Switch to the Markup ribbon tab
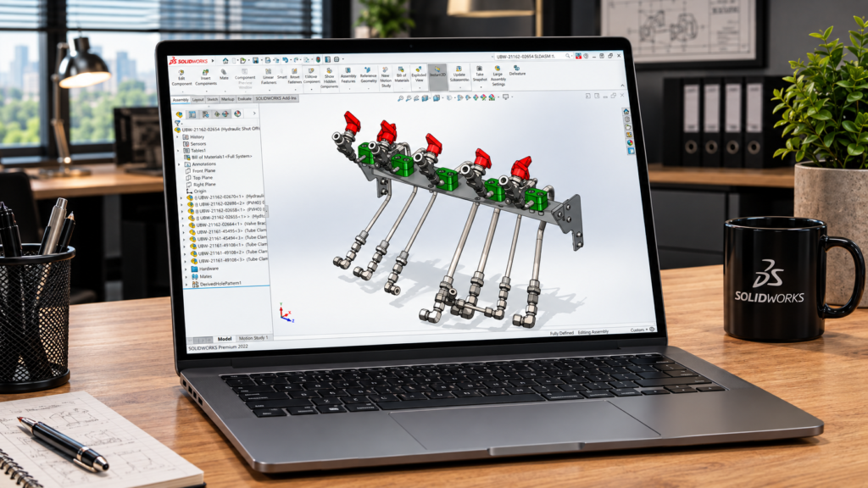 coord(227,99)
